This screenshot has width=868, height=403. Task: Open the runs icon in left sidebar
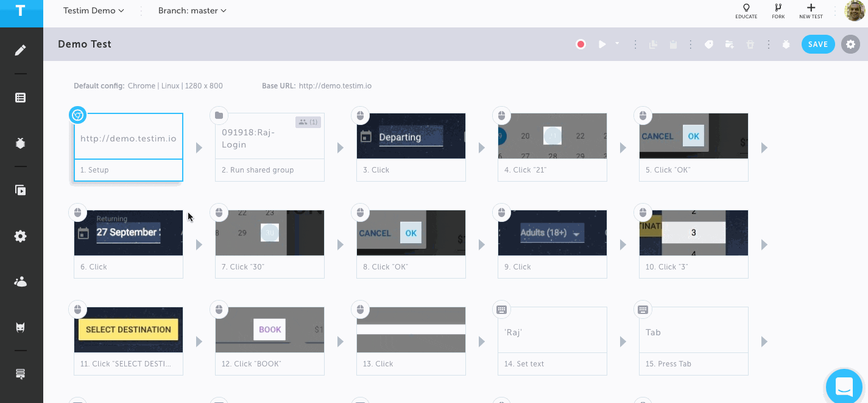pos(21,190)
